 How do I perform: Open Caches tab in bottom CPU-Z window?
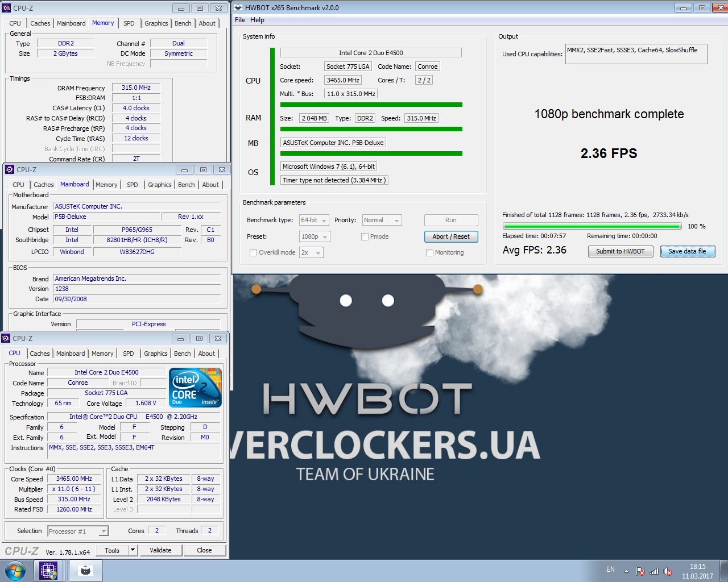tap(40, 354)
